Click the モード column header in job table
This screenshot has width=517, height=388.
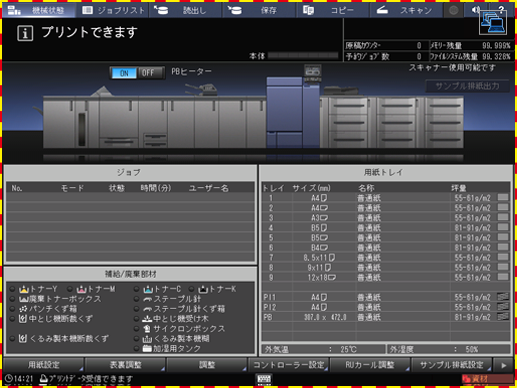coord(72,188)
